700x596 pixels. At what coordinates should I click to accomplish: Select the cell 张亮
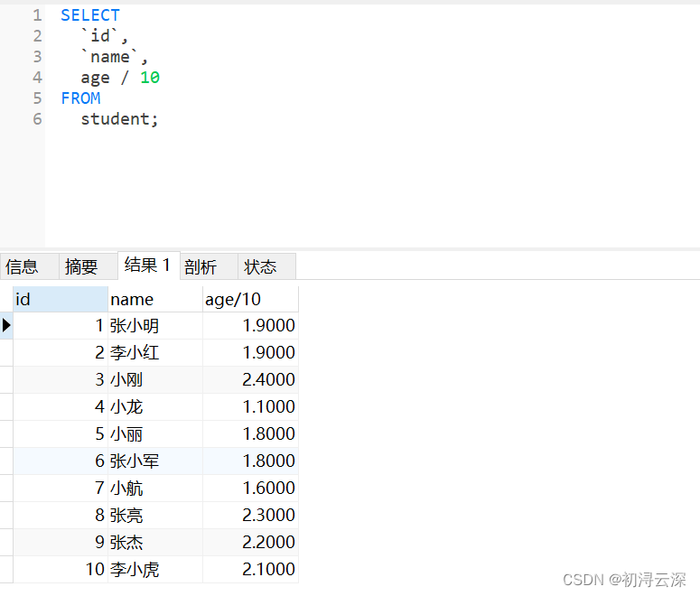click(155, 516)
